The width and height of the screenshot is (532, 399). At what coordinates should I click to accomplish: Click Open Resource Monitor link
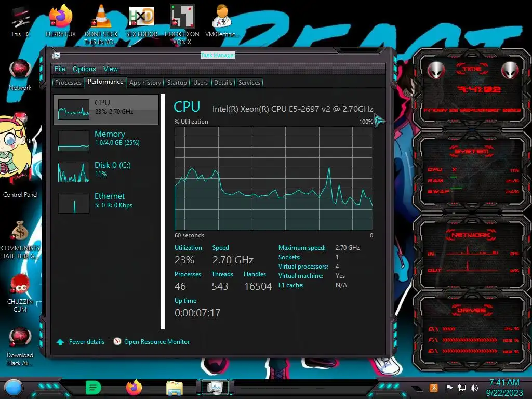157,342
